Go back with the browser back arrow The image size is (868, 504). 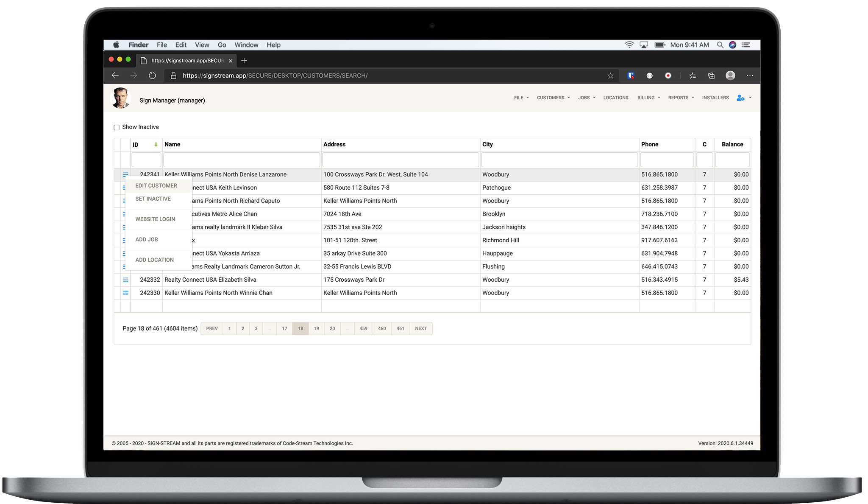tap(115, 76)
